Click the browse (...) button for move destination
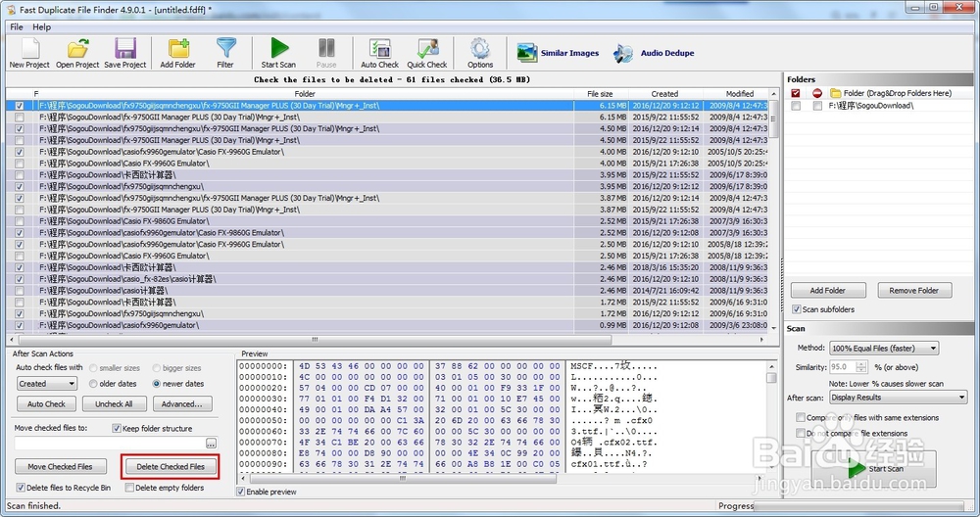The height and width of the screenshot is (517, 980). coord(212,444)
